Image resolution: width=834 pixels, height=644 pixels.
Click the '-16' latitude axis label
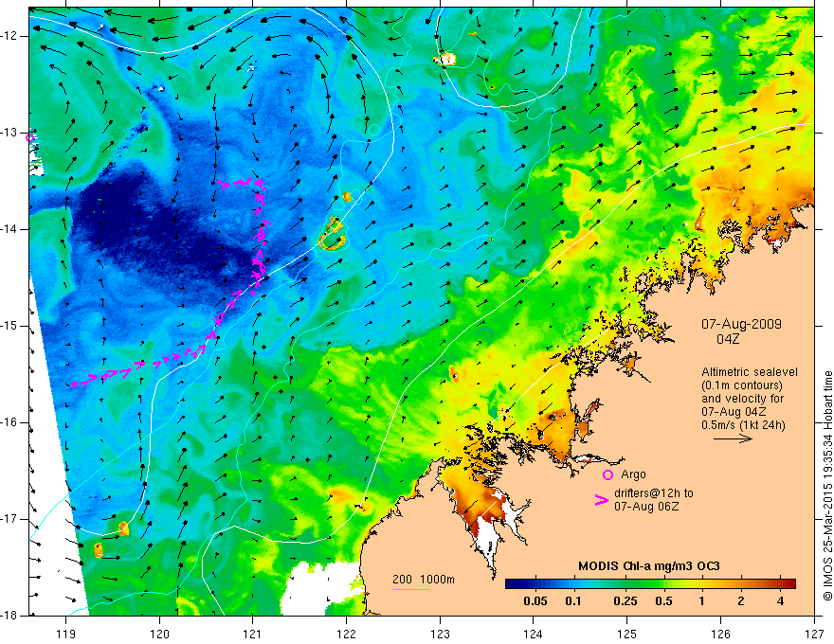pyautogui.click(x=9, y=422)
